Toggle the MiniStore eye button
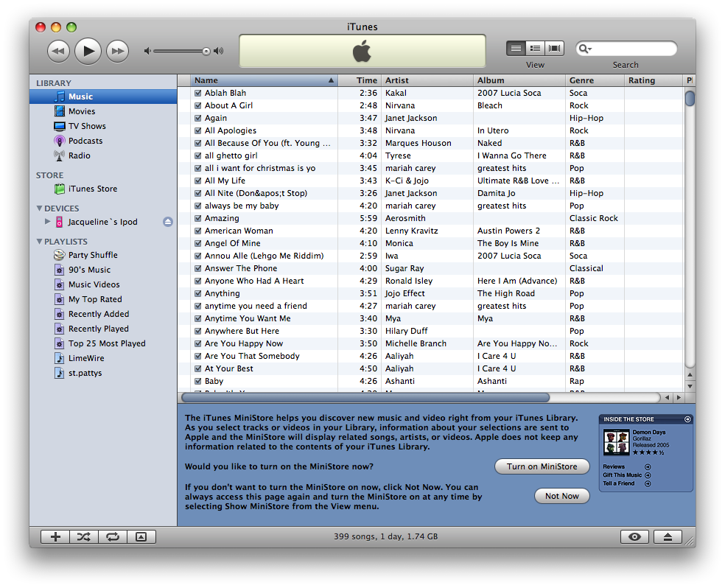 pos(634,536)
